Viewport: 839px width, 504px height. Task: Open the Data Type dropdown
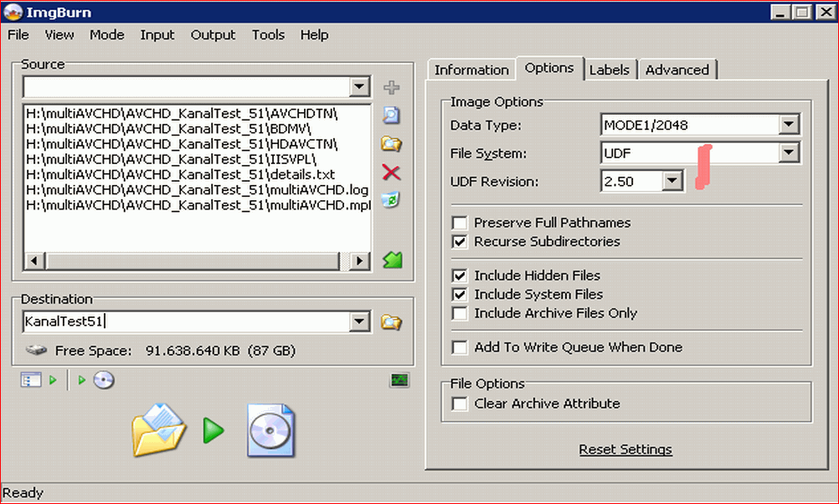click(789, 126)
